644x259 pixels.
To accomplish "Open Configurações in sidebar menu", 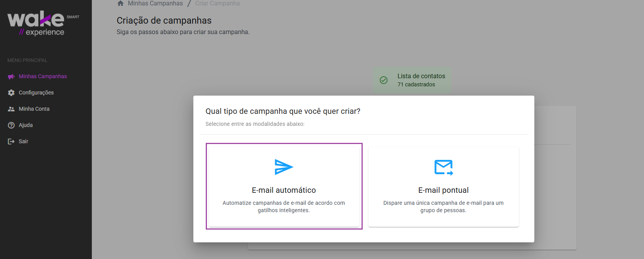I will click(36, 93).
